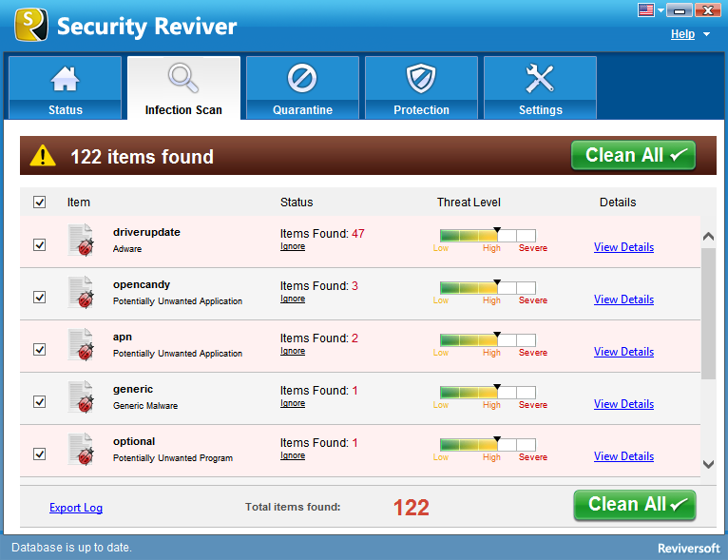Click the driverupdate malware bug icon
Image resolution: width=728 pixels, height=560 pixels.
pos(81,240)
